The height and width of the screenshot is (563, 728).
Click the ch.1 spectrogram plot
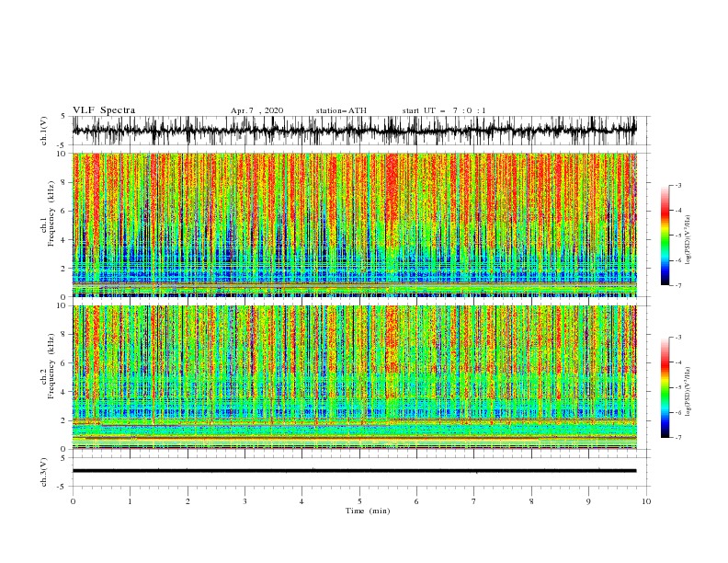click(x=355, y=224)
